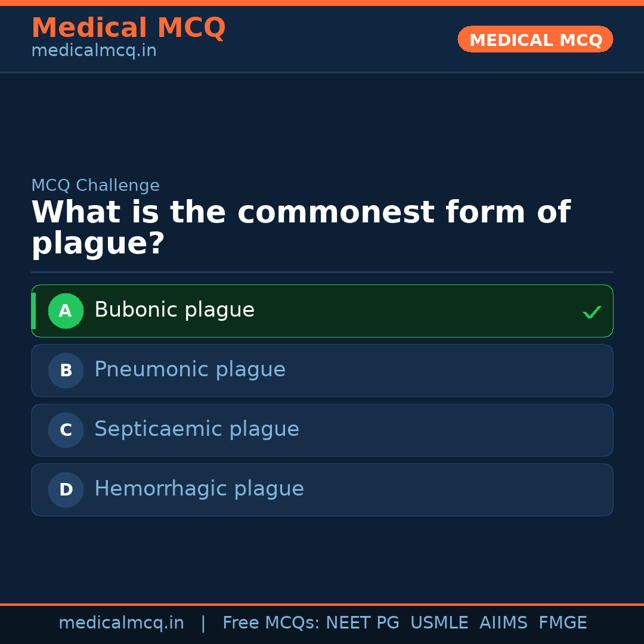Open the NEET PG section
The width and height of the screenshot is (644, 644).
click(362, 622)
